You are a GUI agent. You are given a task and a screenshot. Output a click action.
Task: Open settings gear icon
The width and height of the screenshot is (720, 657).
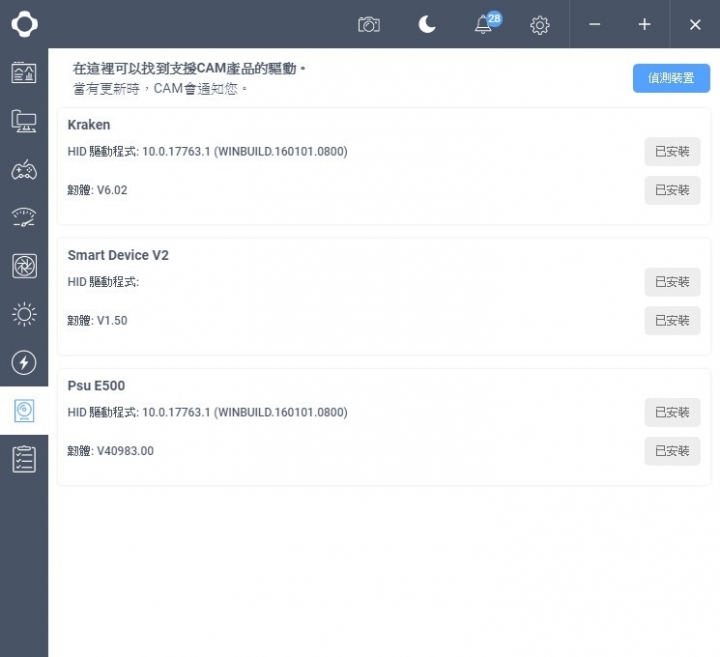[540, 25]
